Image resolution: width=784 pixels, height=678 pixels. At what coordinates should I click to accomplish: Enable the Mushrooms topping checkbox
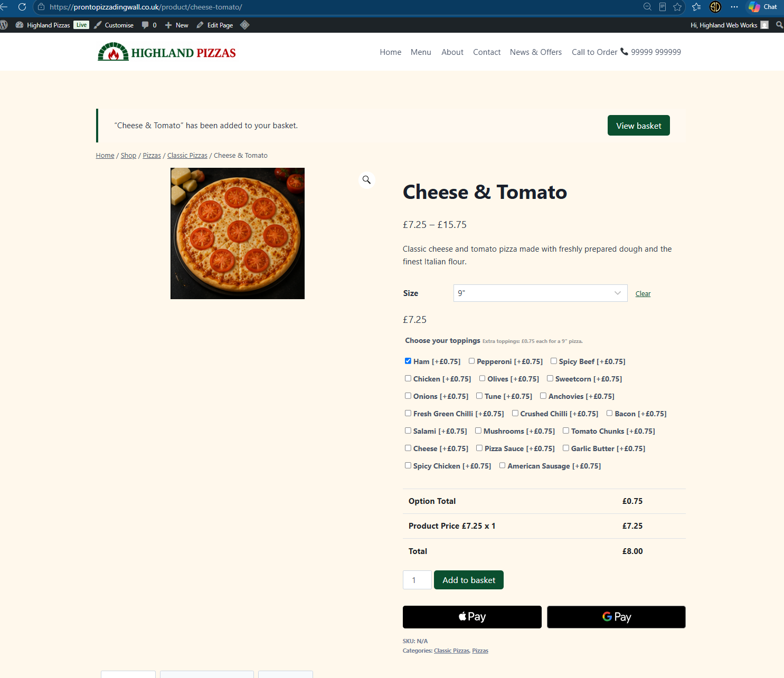478,431
